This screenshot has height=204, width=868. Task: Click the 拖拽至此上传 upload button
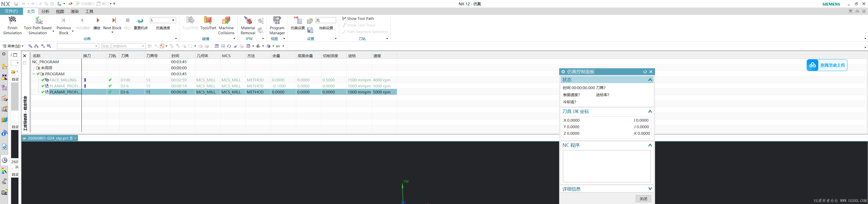pos(827,65)
